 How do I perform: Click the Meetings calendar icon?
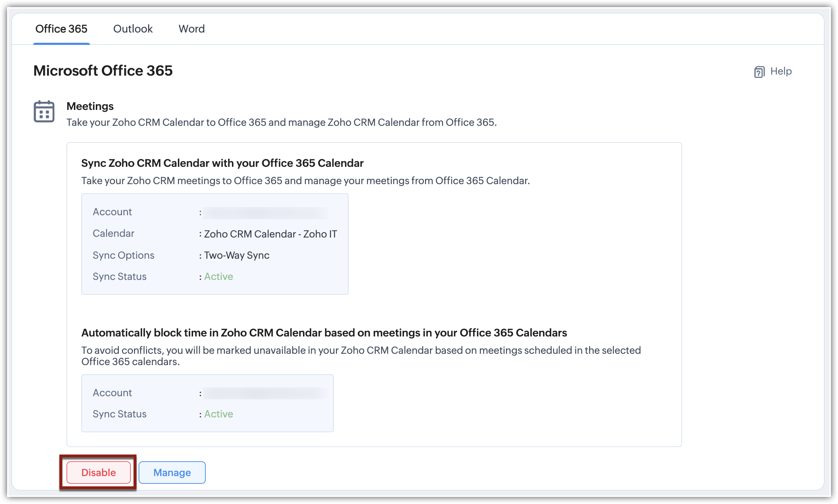(x=44, y=111)
